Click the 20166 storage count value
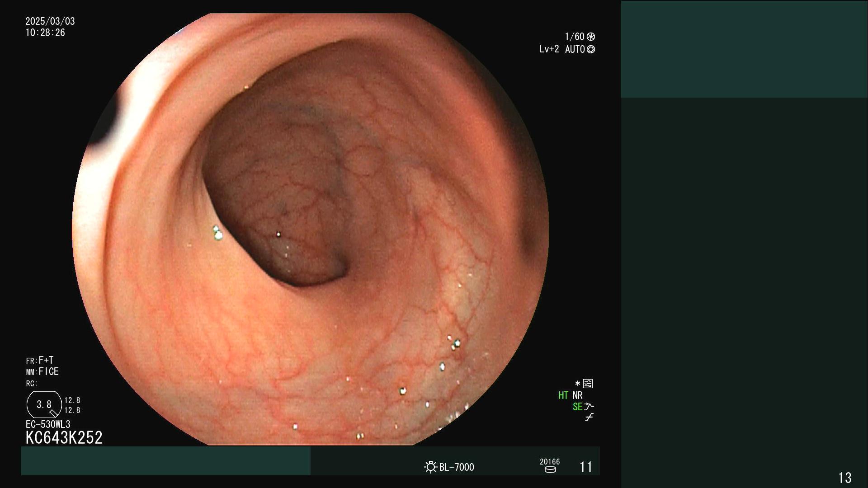Screen dimensions: 868x488 point(550,461)
